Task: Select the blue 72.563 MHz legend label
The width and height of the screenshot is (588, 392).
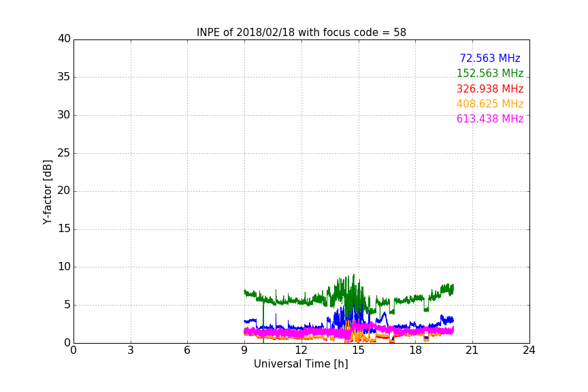Action: coord(490,58)
